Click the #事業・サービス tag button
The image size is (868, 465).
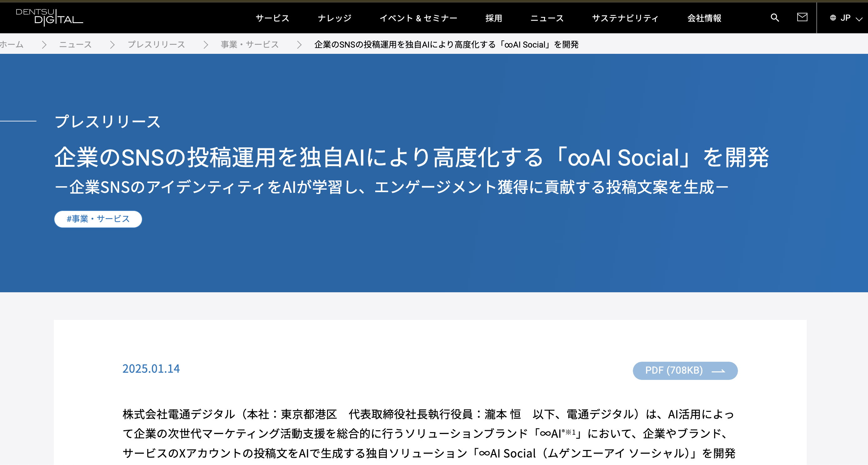click(x=98, y=219)
